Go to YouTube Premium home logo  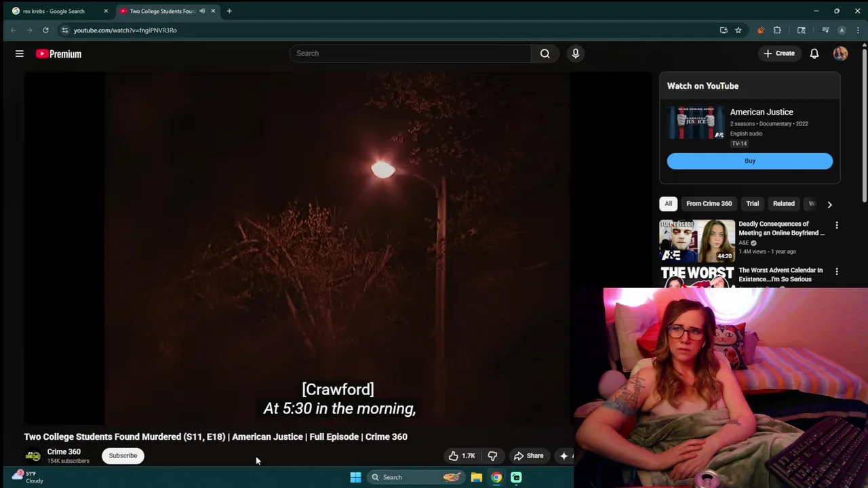(58, 54)
